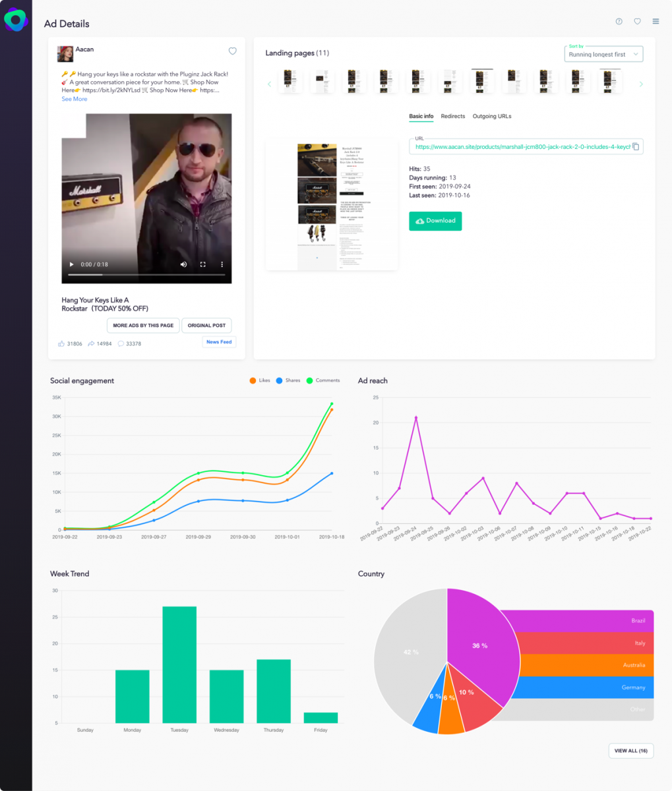The height and width of the screenshot is (791, 672).
Task: Switch to the Redirects tab
Action: tap(453, 116)
